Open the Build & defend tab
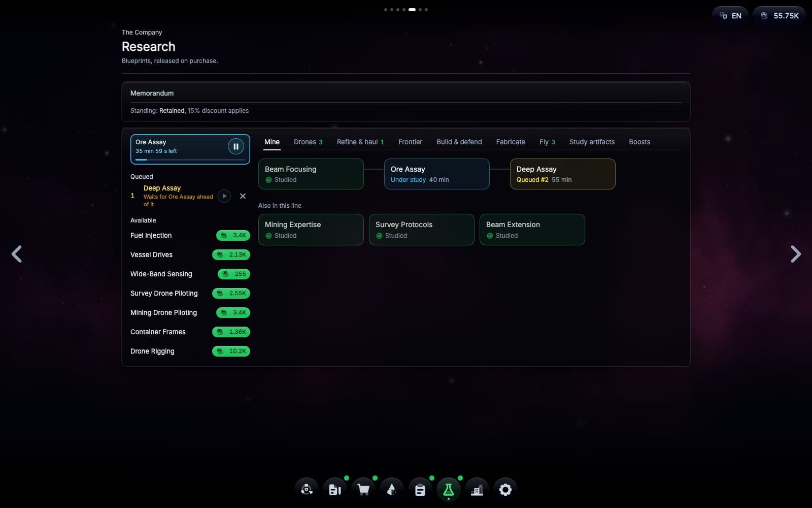This screenshot has width=812, height=508. point(459,142)
